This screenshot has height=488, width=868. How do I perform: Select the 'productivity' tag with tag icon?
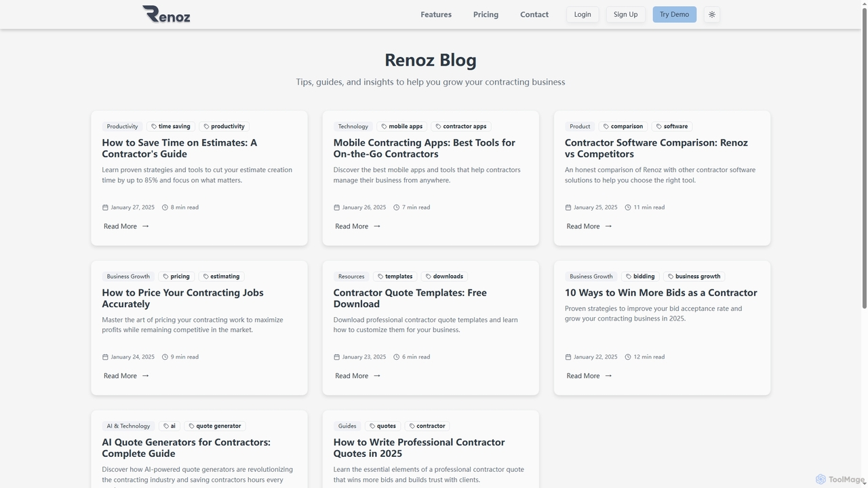click(224, 127)
